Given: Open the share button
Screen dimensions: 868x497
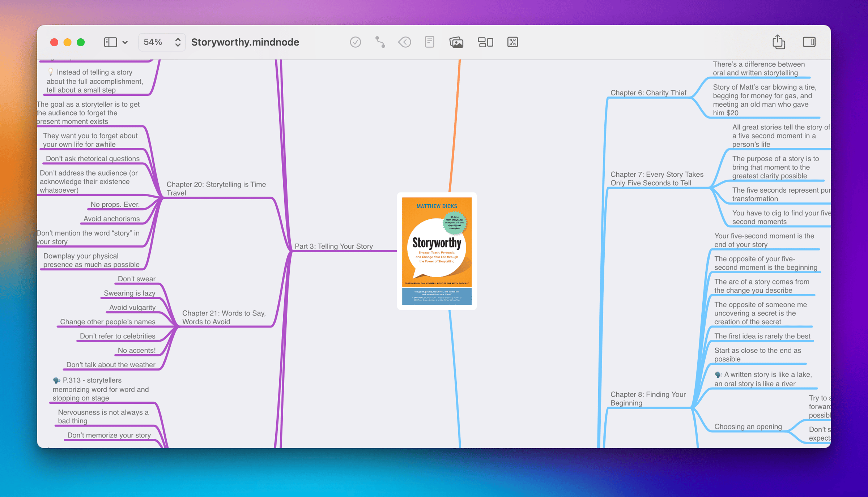Looking at the screenshot, I should pyautogui.click(x=778, y=42).
